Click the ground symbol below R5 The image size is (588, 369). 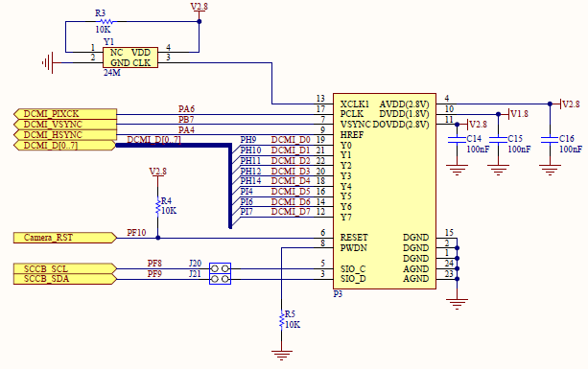click(282, 355)
